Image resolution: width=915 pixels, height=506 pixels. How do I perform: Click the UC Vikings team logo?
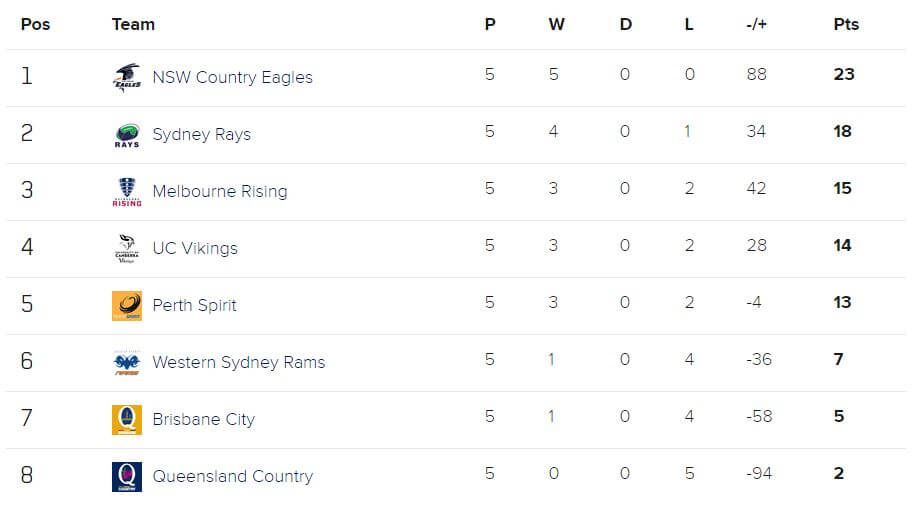[127, 248]
